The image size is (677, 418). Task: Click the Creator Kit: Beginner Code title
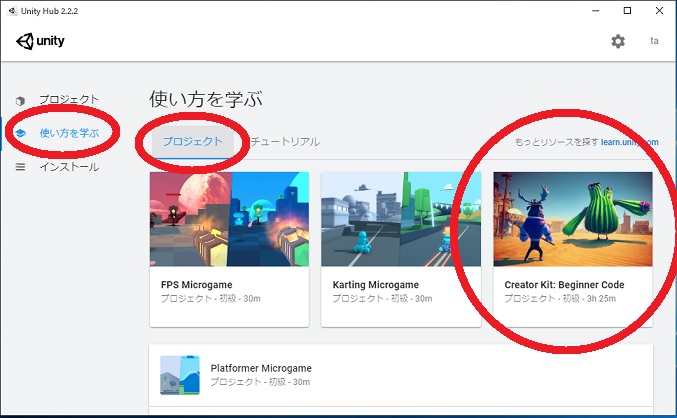564,285
